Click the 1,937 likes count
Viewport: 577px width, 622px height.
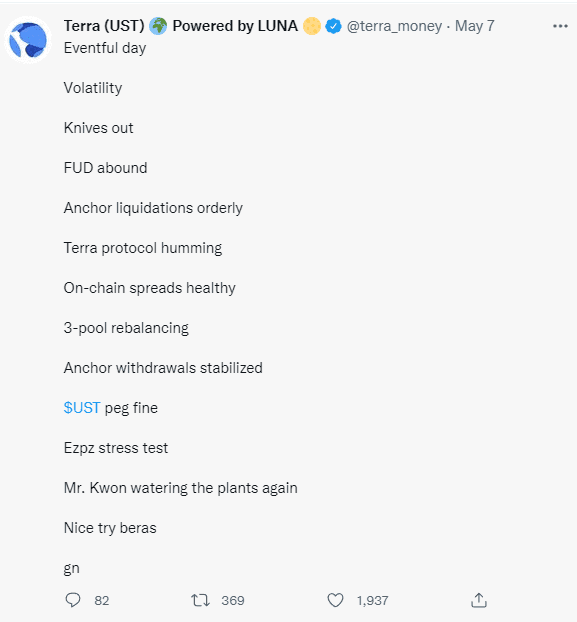click(x=372, y=601)
